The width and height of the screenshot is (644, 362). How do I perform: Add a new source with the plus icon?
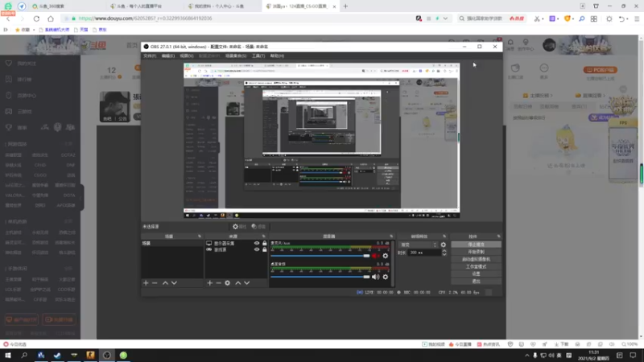(210, 283)
